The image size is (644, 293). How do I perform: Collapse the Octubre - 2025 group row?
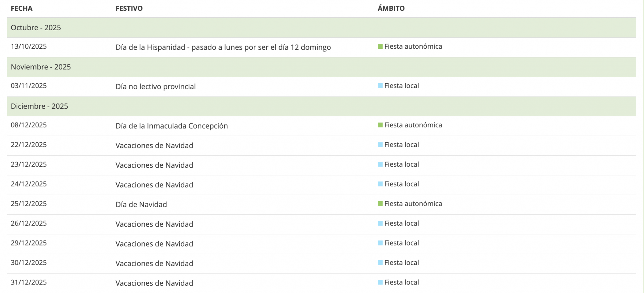pos(36,28)
